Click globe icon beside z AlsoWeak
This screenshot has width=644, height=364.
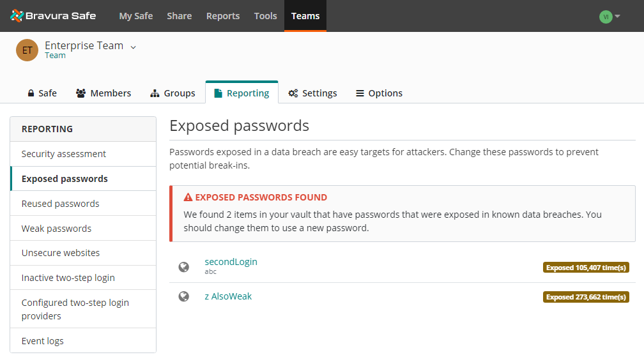pos(183,296)
